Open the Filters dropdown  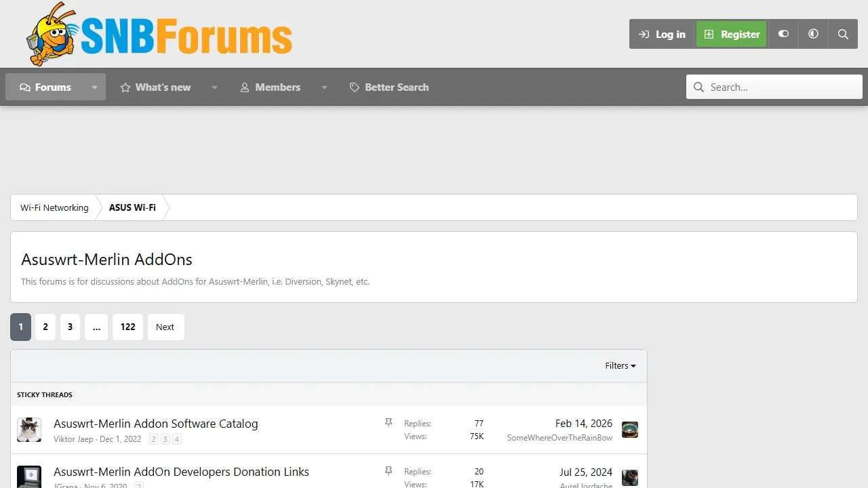(619, 365)
